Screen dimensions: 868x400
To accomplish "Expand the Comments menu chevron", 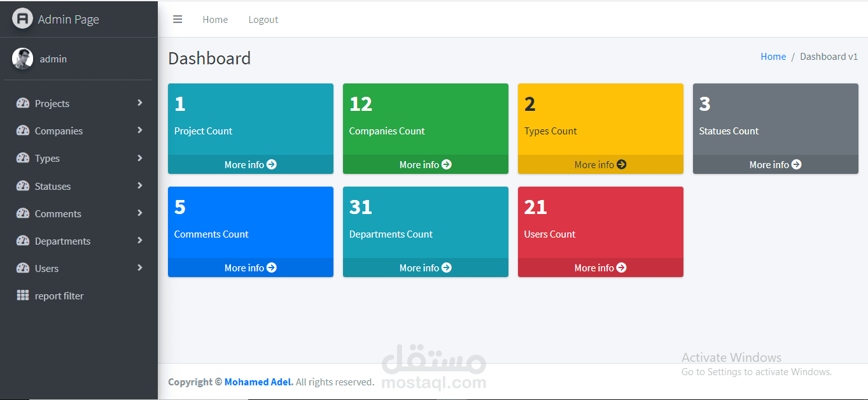I will (140, 213).
